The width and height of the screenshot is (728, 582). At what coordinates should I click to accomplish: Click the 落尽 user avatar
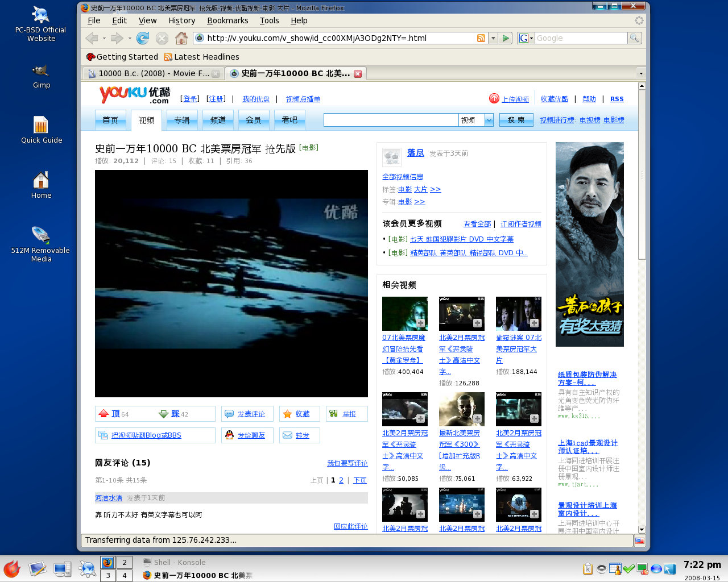click(392, 156)
